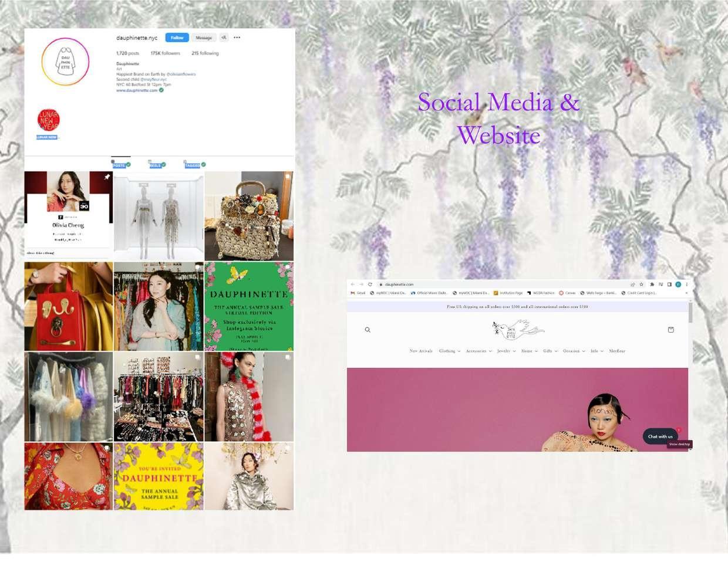The width and height of the screenshot is (728, 562).
Task: Expand the Info dropdown menu
Action: 596,351
